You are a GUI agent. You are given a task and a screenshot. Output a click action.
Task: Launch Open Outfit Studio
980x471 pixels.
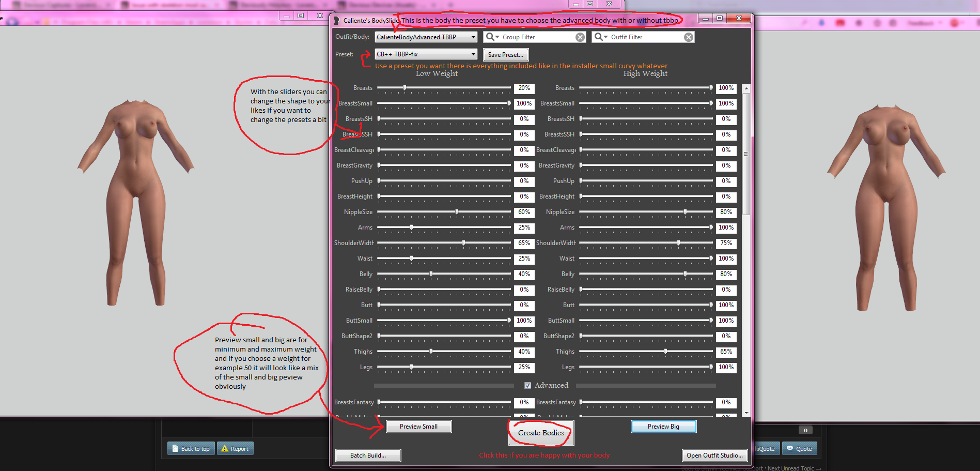coord(714,455)
